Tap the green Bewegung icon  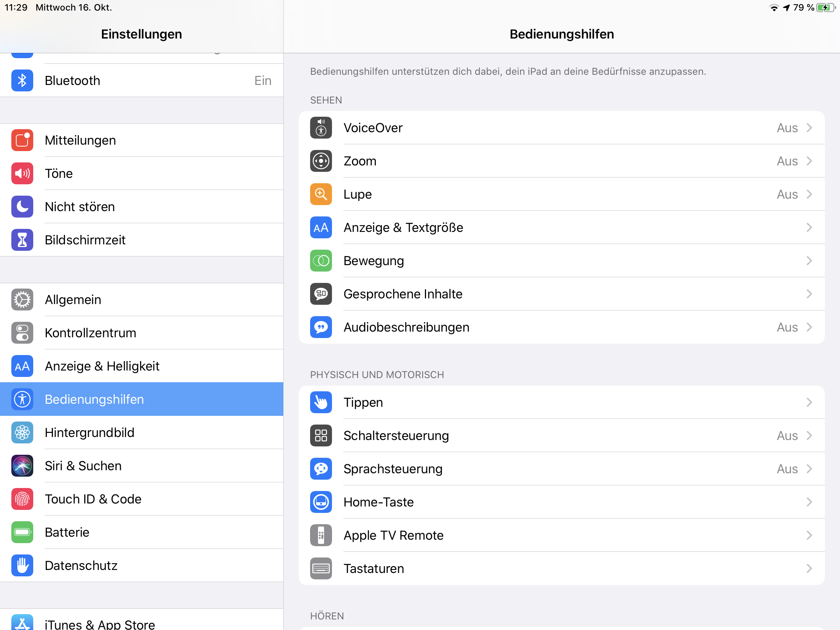tap(321, 261)
